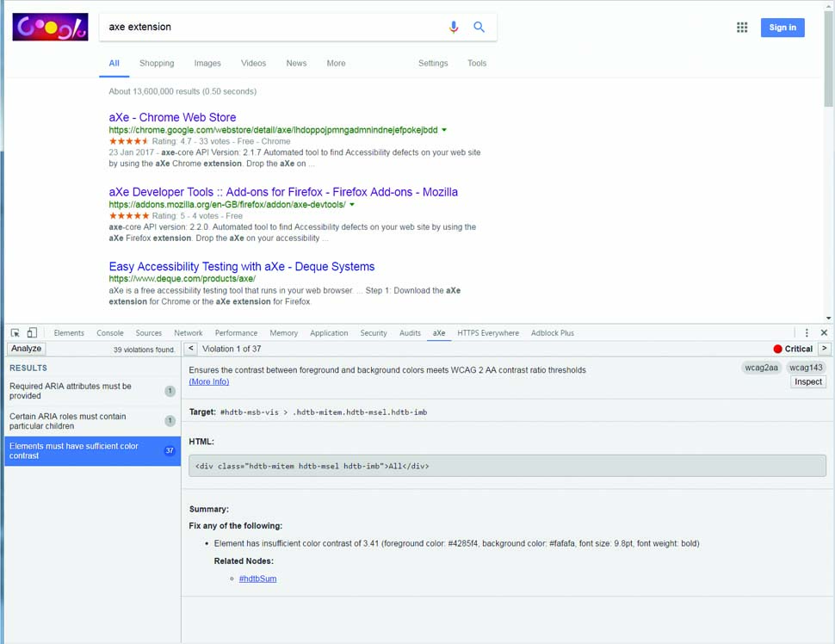Start voice search with the microphone icon
Image resolution: width=835 pixels, height=644 pixels.
pos(453,27)
